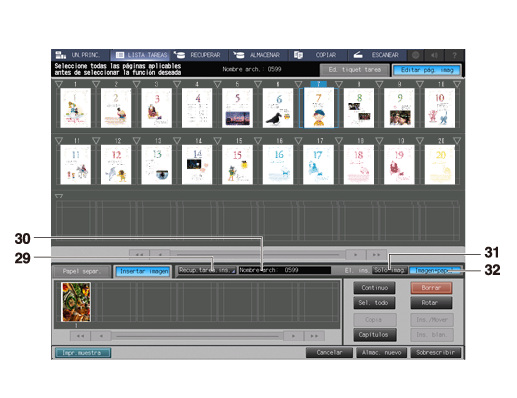
Task: Go to next insert image with single right arrow
Action: [x=293, y=336]
